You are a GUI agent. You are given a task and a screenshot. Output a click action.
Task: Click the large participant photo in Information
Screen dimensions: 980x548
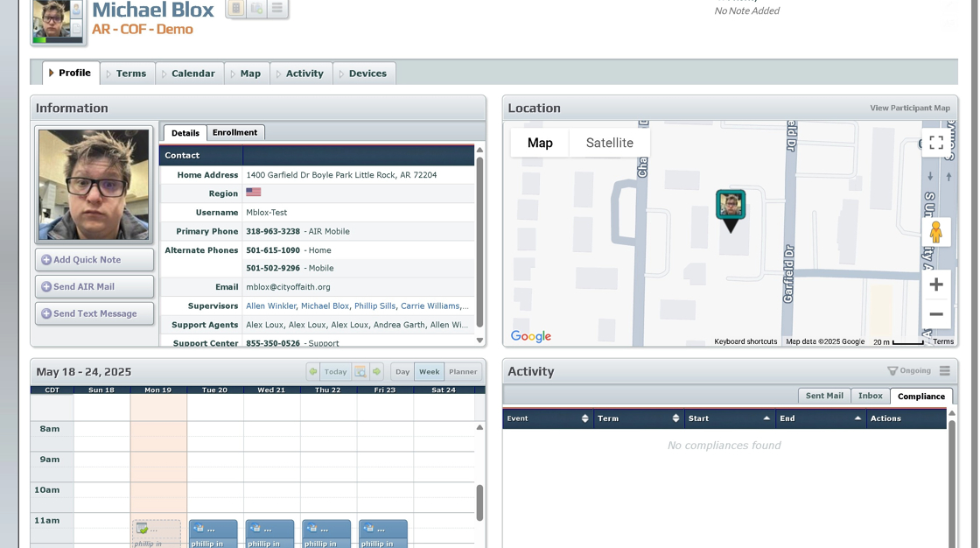94,185
